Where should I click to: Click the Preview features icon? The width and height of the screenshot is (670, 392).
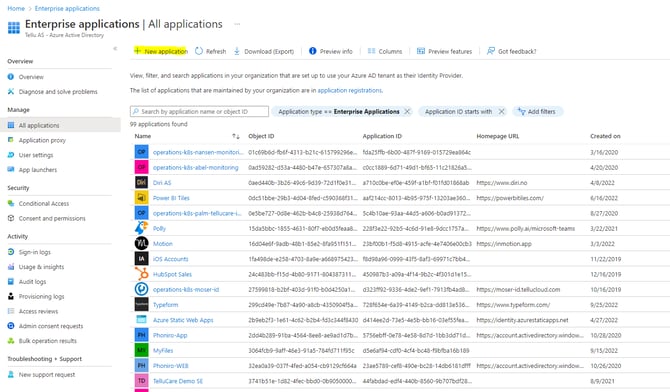(x=421, y=51)
